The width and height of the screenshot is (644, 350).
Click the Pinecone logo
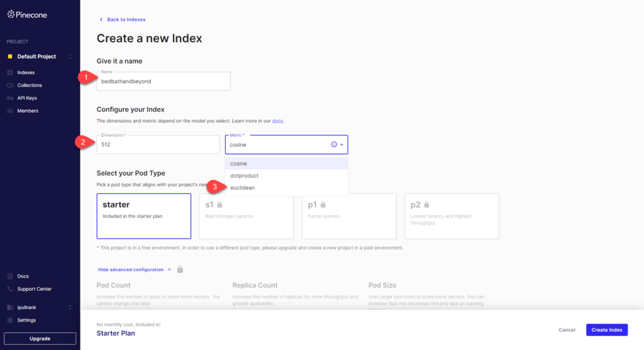(27, 15)
